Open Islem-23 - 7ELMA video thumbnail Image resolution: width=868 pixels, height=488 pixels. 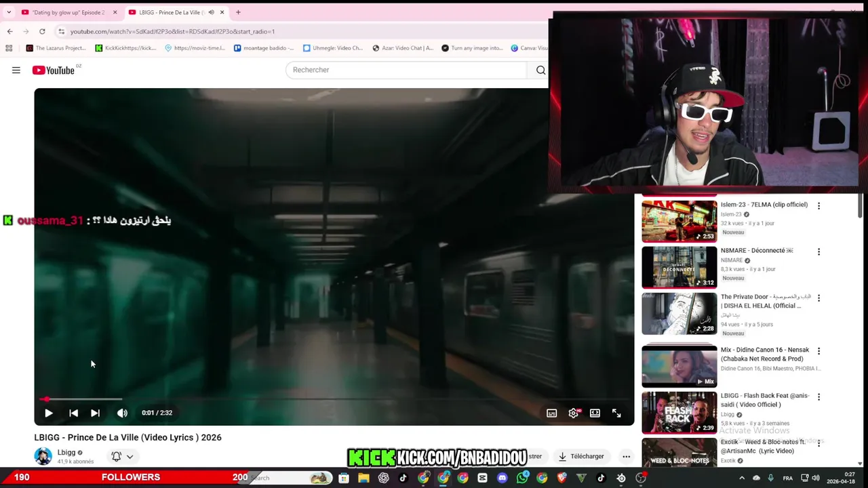pos(679,221)
